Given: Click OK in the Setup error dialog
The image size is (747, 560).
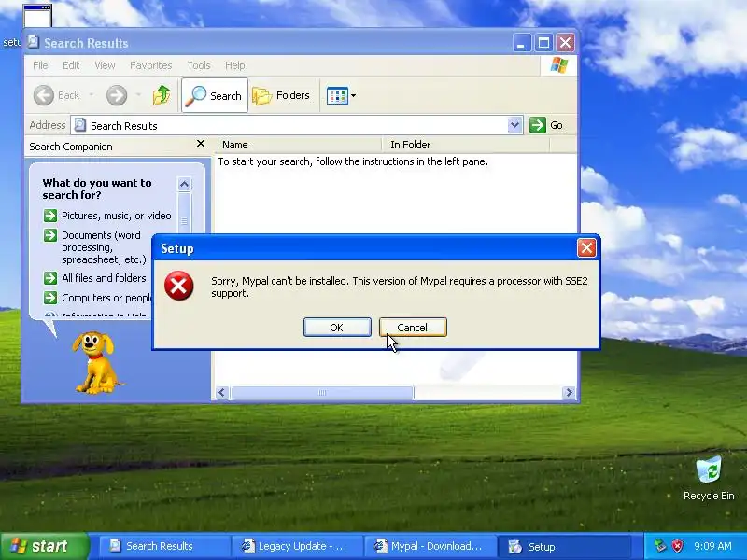Looking at the screenshot, I should (x=337, y=328).
